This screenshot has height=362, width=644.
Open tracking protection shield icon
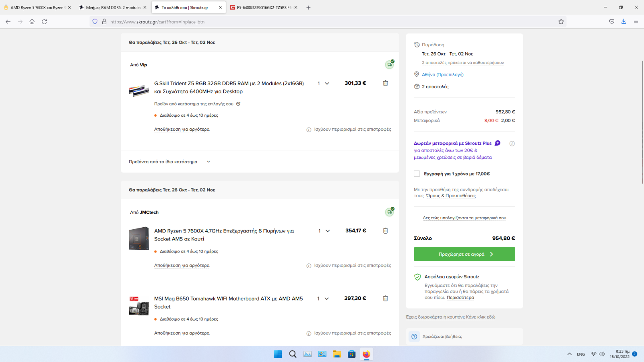click(95, 22)
